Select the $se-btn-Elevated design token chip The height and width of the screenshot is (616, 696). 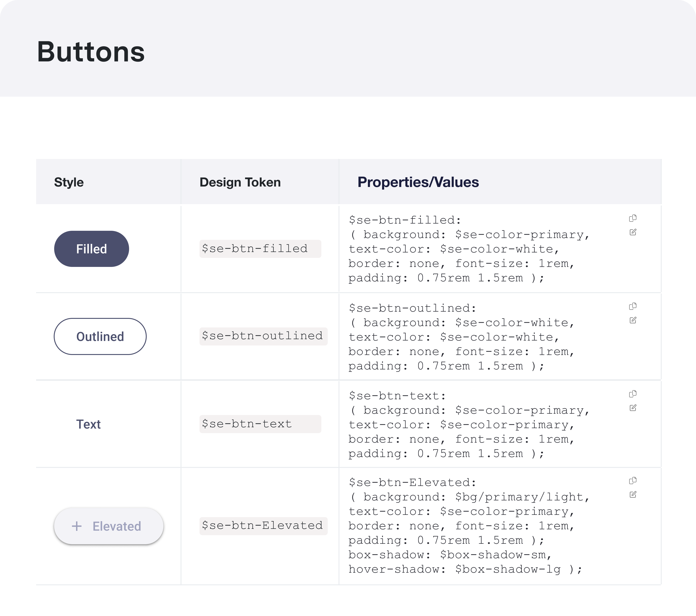[263, 526]
